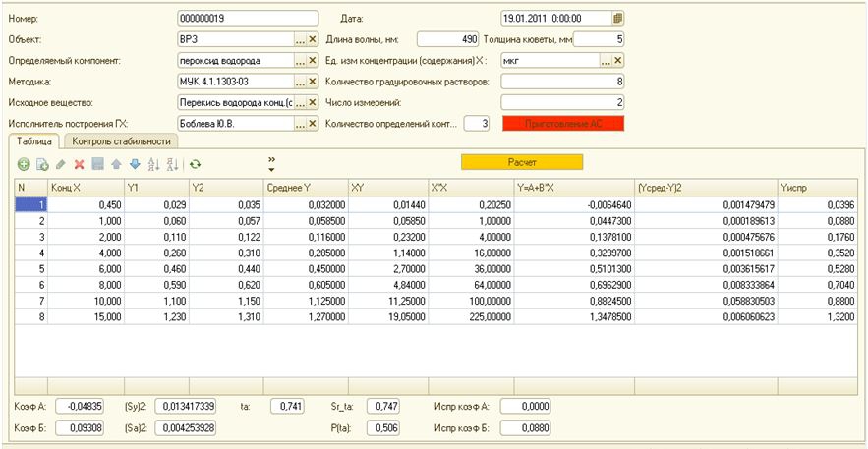Click the (Sy)2 value field
This screenshot has height=449, width=868.
point(186,407)
